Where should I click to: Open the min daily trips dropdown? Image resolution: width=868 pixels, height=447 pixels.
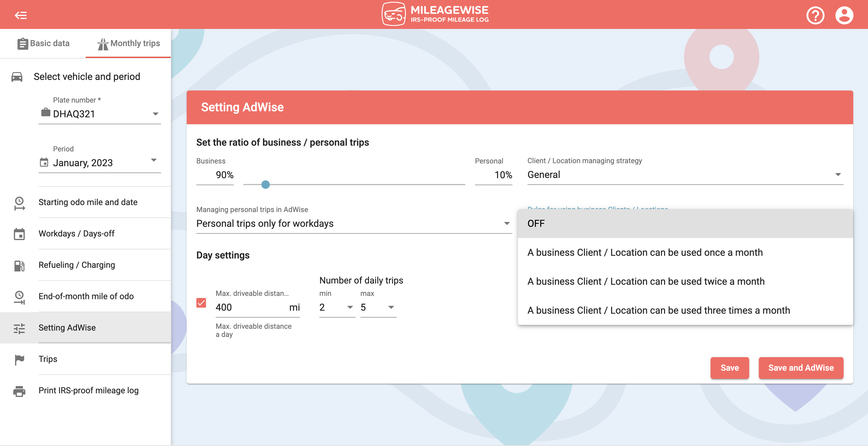[337, 307]
